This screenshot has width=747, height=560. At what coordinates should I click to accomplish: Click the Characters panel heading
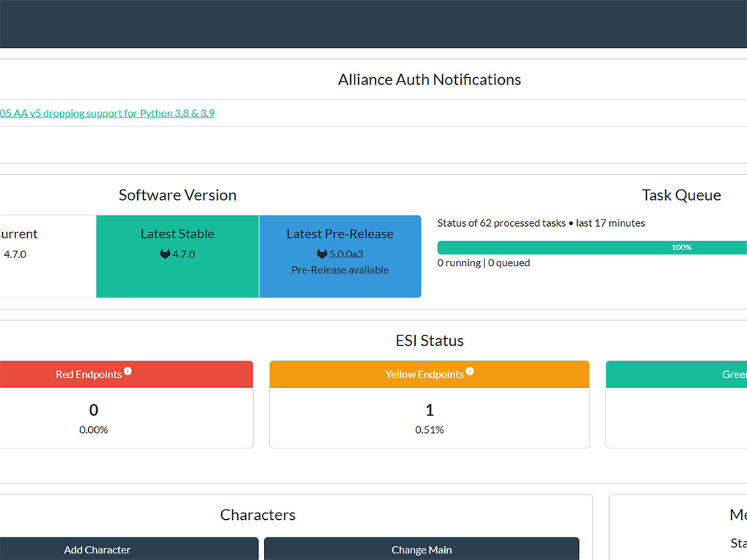click(258, 515)
